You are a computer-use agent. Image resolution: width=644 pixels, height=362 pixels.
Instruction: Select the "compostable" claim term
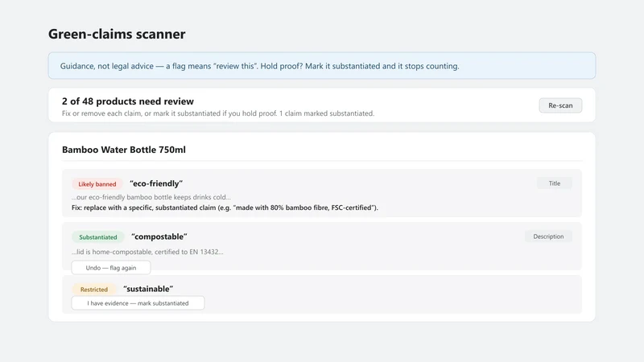pyautogui.click(x=159, y=237)
